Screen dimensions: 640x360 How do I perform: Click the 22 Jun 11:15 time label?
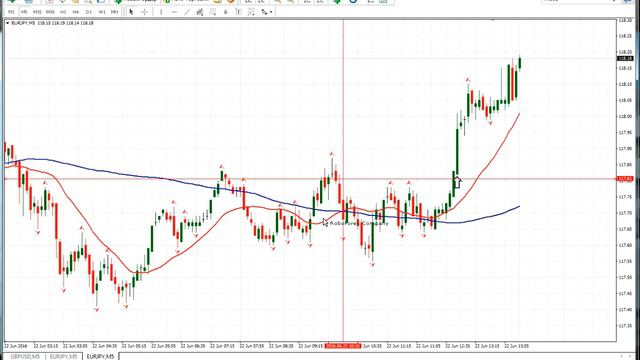(399, 346)
